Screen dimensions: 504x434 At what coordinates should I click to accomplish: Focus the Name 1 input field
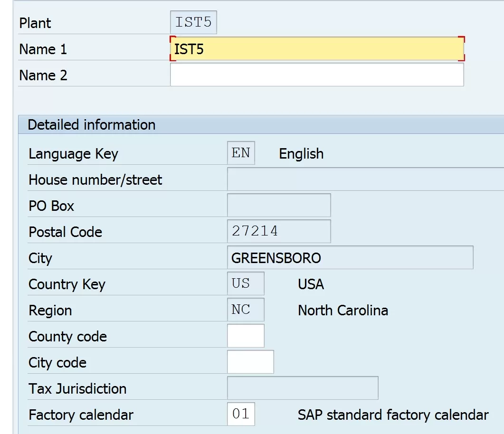[x=317, y=49]
